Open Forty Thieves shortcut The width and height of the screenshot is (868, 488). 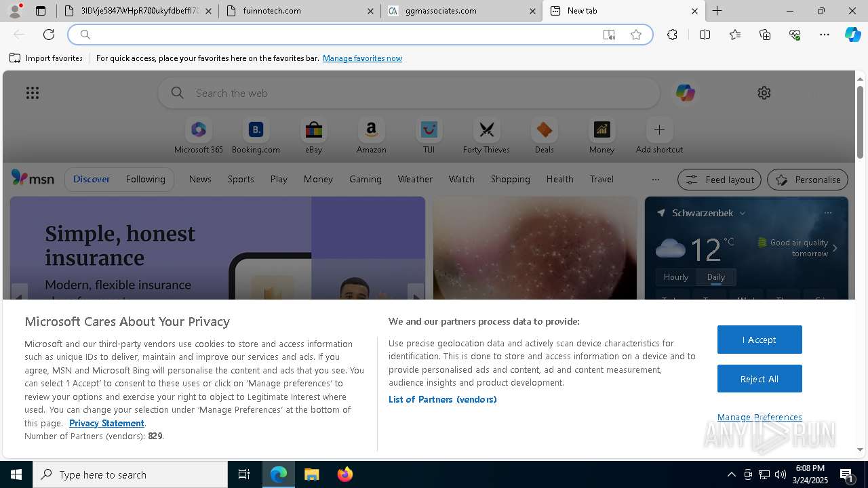pos(486,136)
